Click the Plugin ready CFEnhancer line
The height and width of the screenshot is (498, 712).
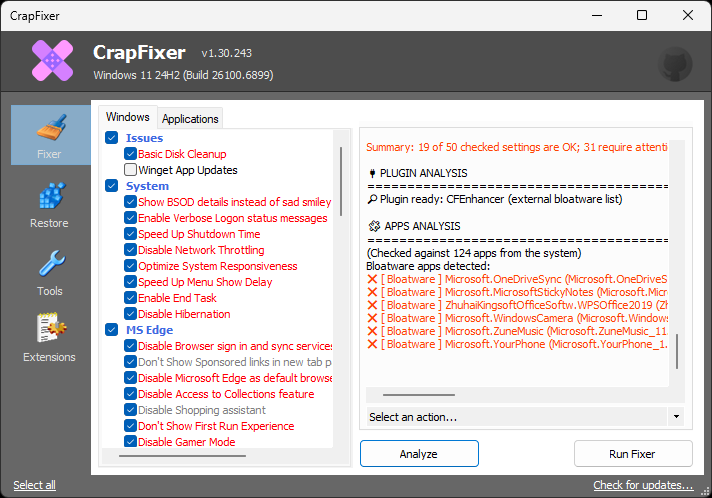(x=495, y=199)
